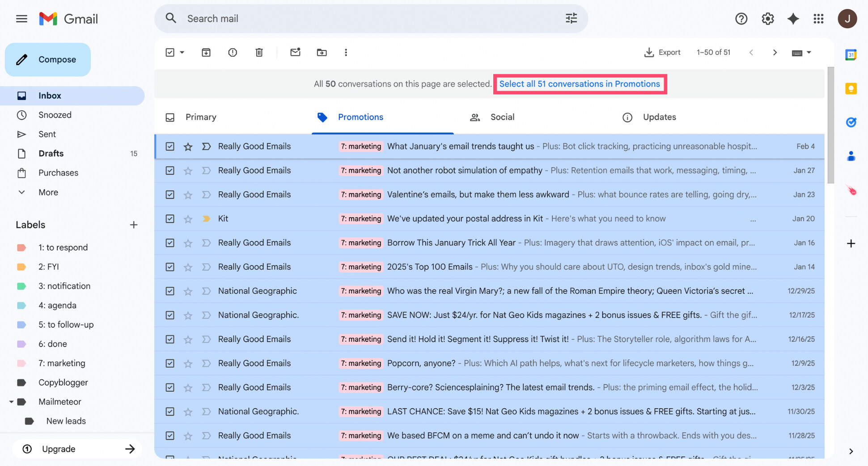Viewport: 868px width, 466px height.
Task: Open Google Tasks in the side panel
Action: [x=851, y=122]
